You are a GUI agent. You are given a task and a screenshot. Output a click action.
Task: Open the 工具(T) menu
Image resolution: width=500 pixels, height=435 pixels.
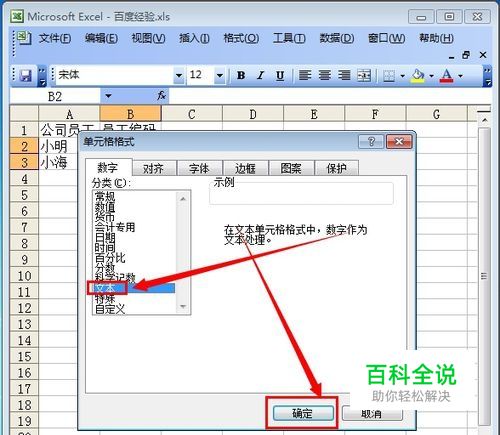289,38
